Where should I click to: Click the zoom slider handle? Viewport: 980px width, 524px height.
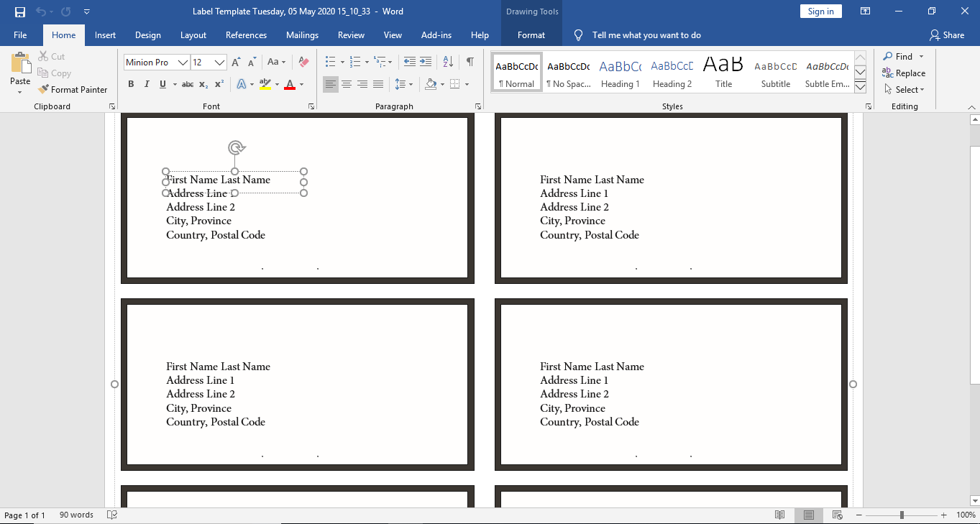(902, 515)
